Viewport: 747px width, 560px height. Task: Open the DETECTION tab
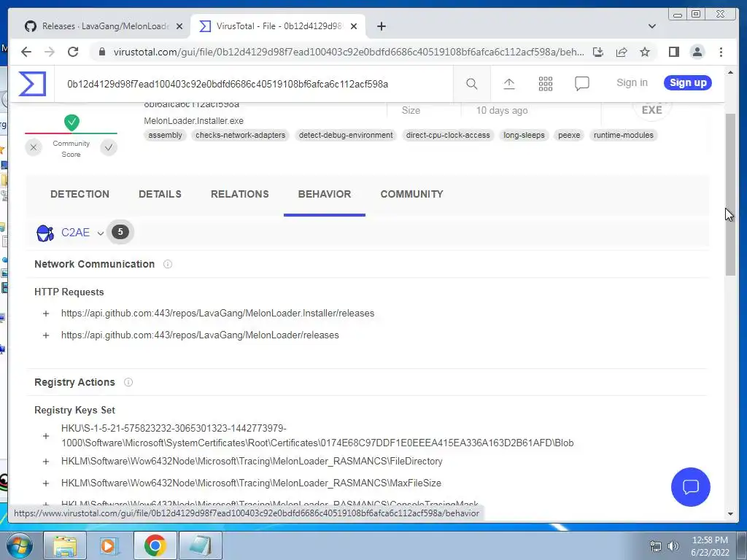click(80, 194)
